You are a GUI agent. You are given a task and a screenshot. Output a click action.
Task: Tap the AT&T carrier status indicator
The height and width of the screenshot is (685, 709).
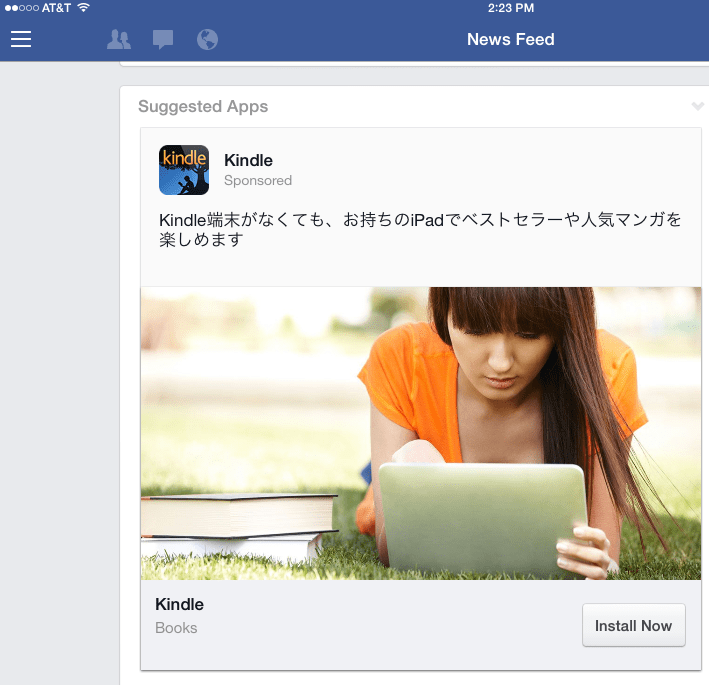[x=56, y=8]
